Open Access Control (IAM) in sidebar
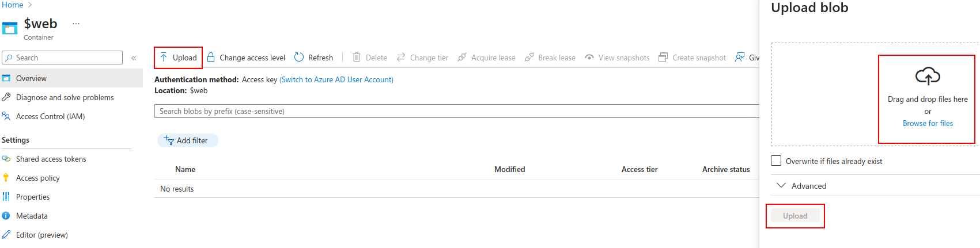The height and width of the screenshot is (248, 980). point(50,116)
